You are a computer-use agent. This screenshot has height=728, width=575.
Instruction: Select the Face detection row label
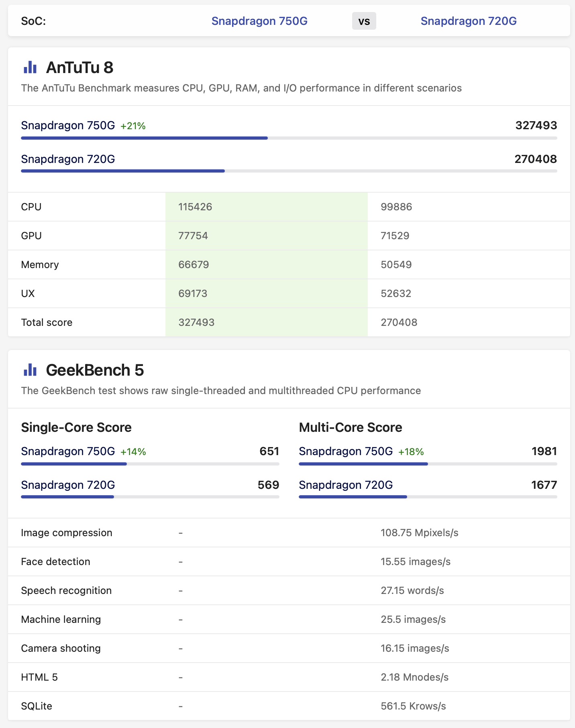55,562
